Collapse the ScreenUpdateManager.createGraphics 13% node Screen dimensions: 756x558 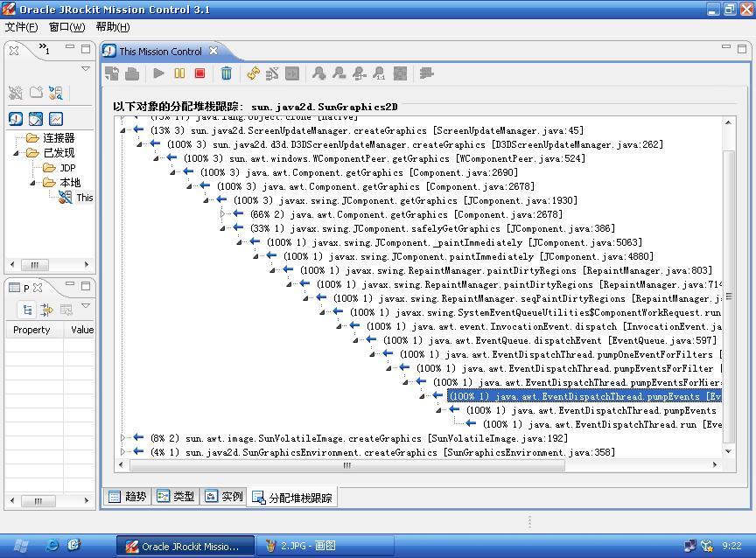(x=122, y=130)
